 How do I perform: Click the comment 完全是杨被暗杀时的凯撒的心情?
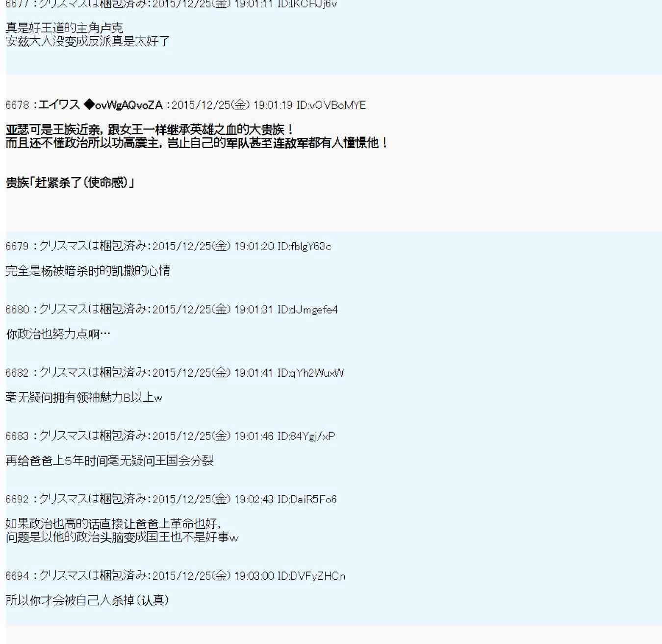(88, 271)
